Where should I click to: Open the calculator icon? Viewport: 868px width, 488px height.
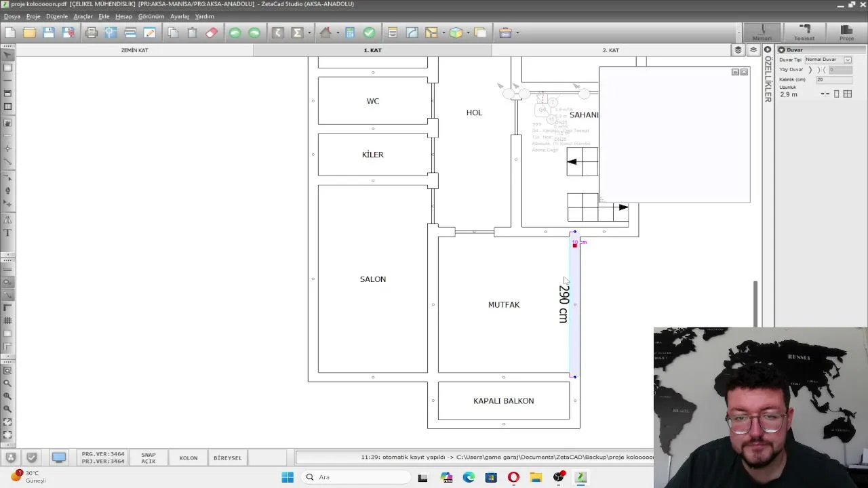pos(350,33)
